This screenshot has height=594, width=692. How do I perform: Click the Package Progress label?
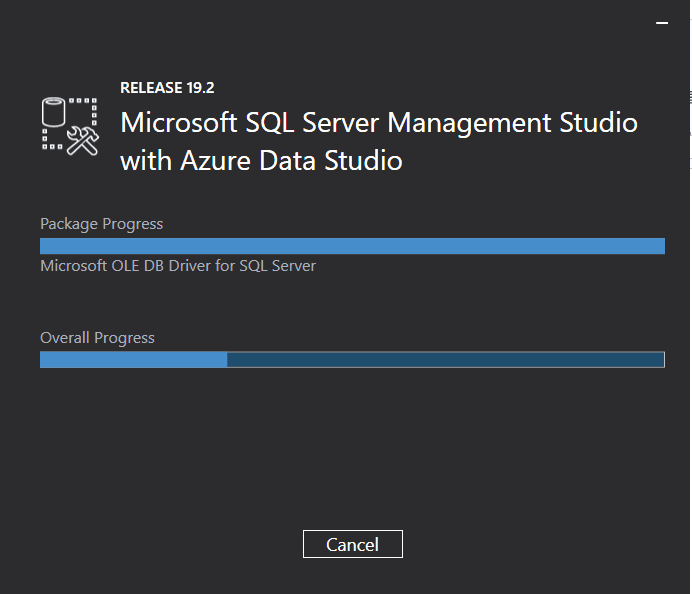(101, 224)
